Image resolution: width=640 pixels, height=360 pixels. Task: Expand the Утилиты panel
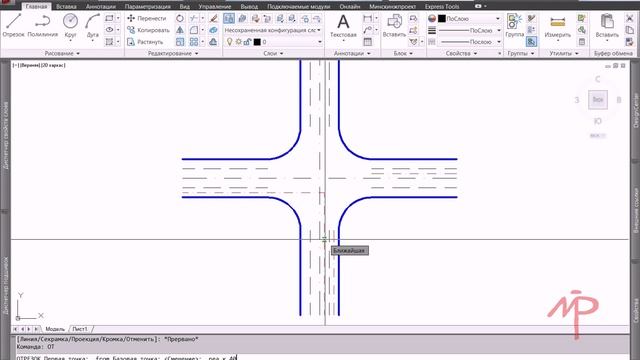pos(564,53)
